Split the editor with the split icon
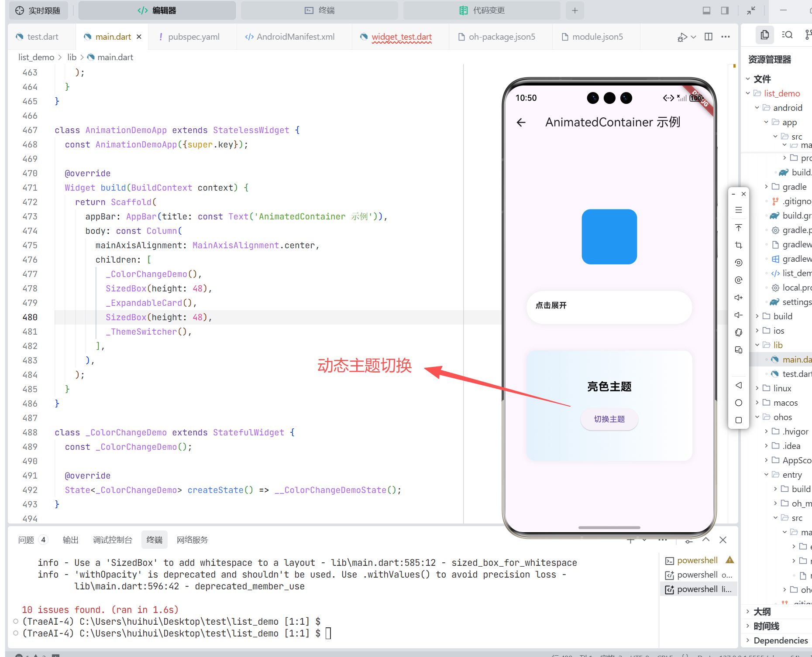This screenshot has height=657, width=812. [x=709, y=37]
